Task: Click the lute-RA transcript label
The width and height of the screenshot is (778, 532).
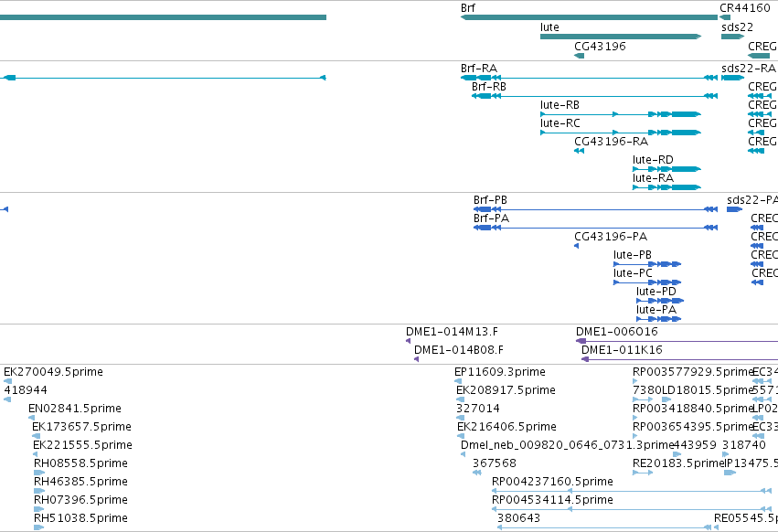Action: click(653, 177)
